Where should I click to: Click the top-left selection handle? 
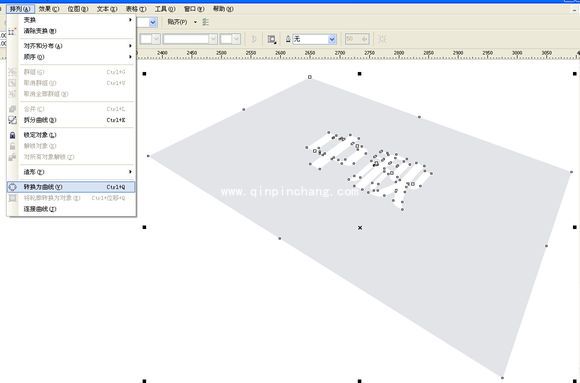145,74
